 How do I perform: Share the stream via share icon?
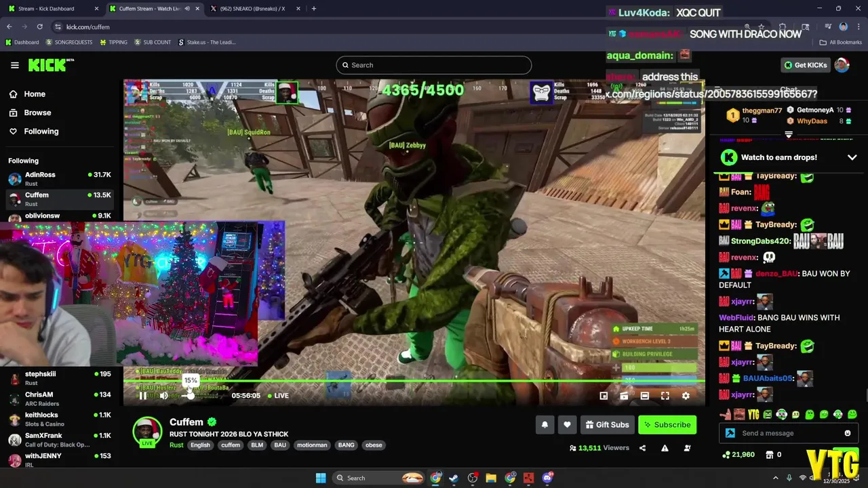point(642,448)
